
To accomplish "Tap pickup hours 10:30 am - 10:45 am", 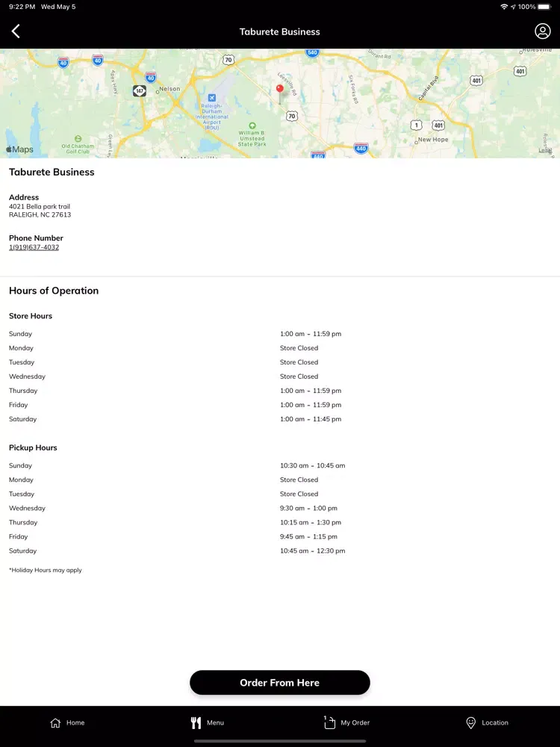I will point(312,465).
